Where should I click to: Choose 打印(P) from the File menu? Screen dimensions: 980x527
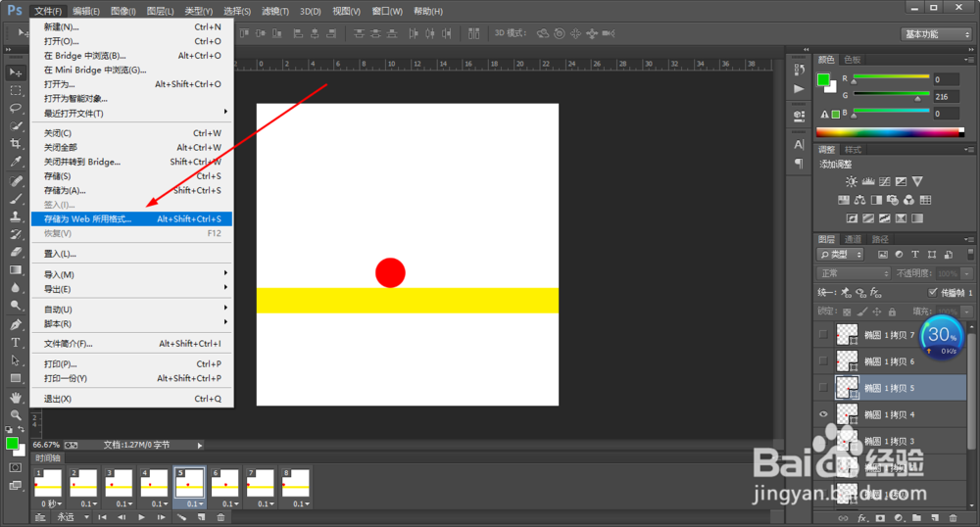(x=132, y=364)
